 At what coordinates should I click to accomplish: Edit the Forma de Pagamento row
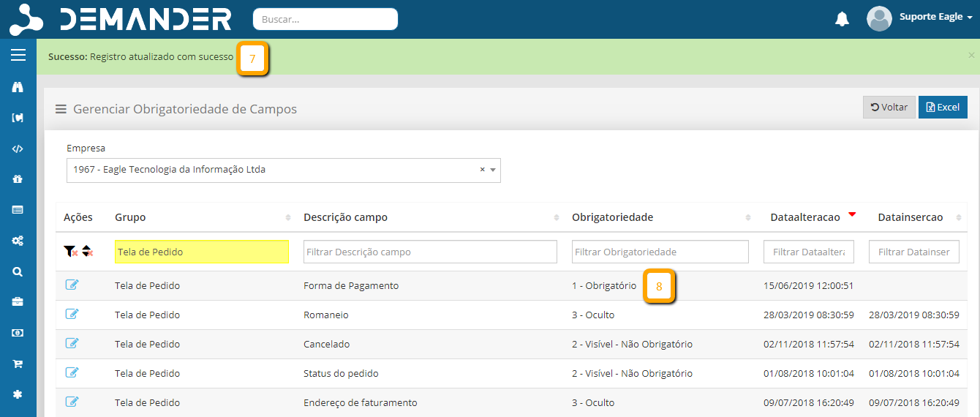pos(72,285)
